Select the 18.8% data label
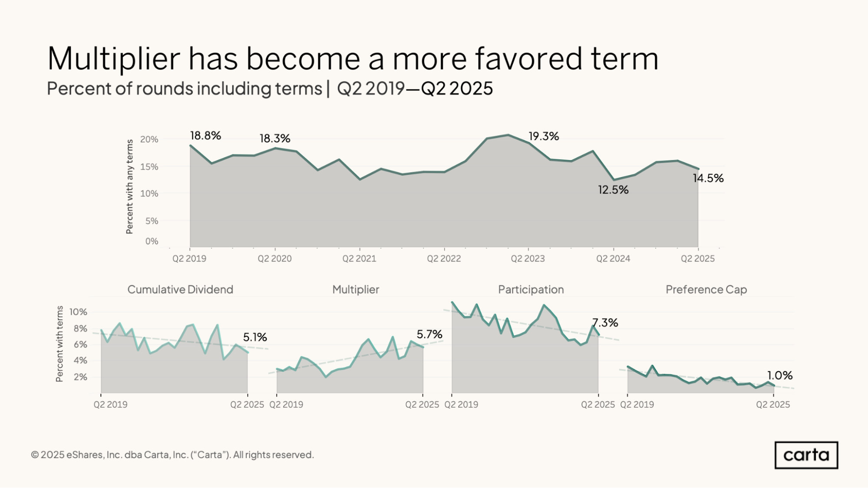This screenshot has width=868, height=488. pyautogui.click(x=205, y=136)
